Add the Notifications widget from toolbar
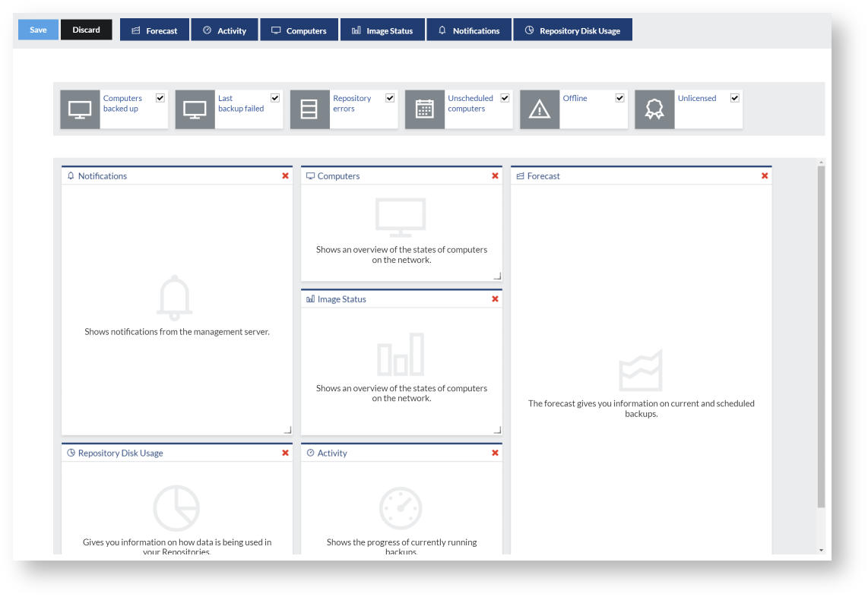 (x=469, y=30)
